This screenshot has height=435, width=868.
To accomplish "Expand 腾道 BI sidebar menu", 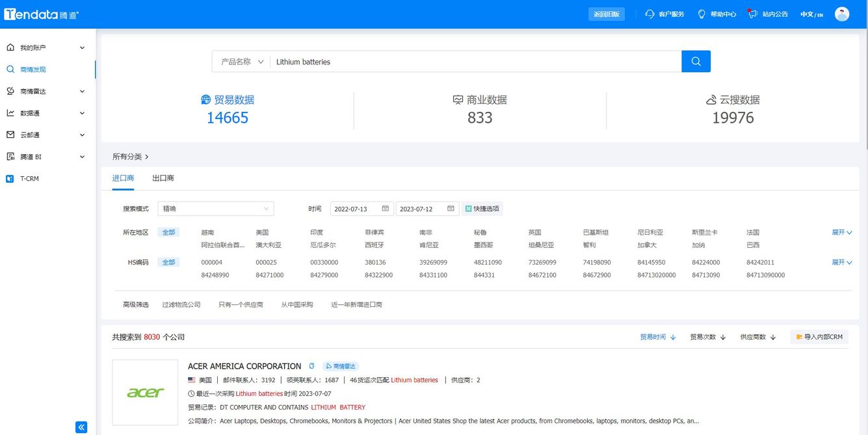I will [x=82, y=157].
